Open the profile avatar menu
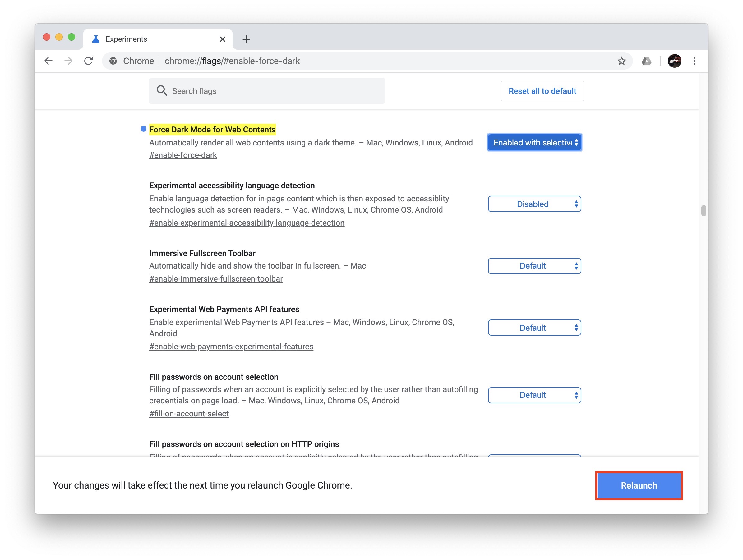This screenshot has width=743, height=560. tap(674, 61)
